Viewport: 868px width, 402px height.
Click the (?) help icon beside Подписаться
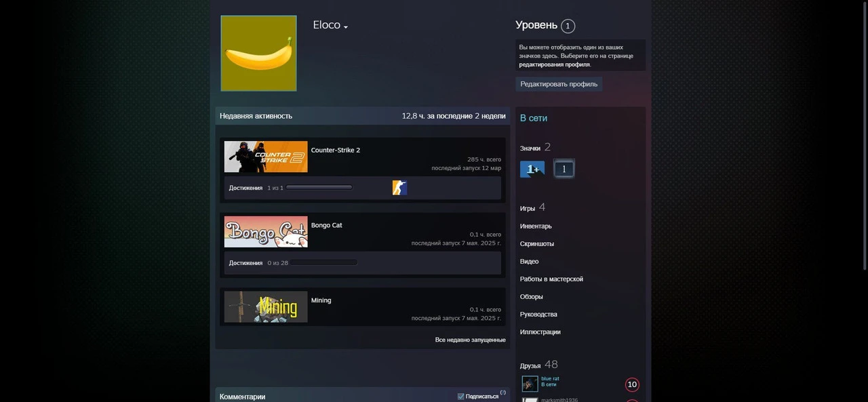[503, 393]
